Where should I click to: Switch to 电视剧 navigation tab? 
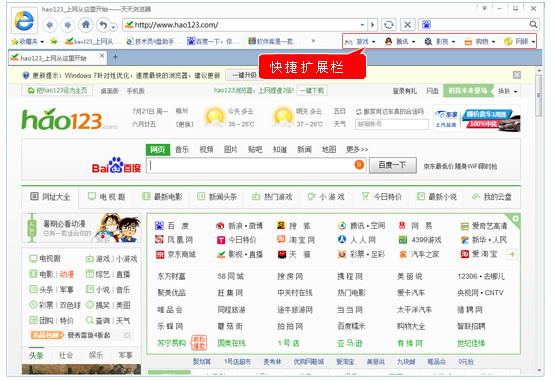click(x=106, y=197)
